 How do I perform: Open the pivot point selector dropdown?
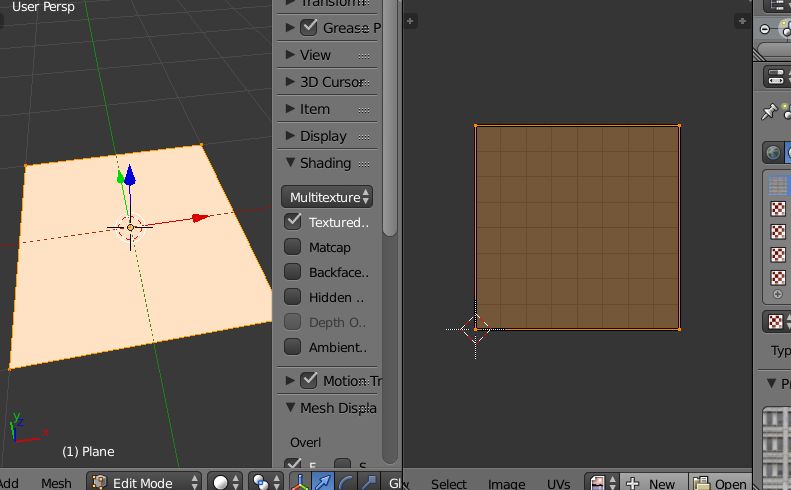coord(266,482)
